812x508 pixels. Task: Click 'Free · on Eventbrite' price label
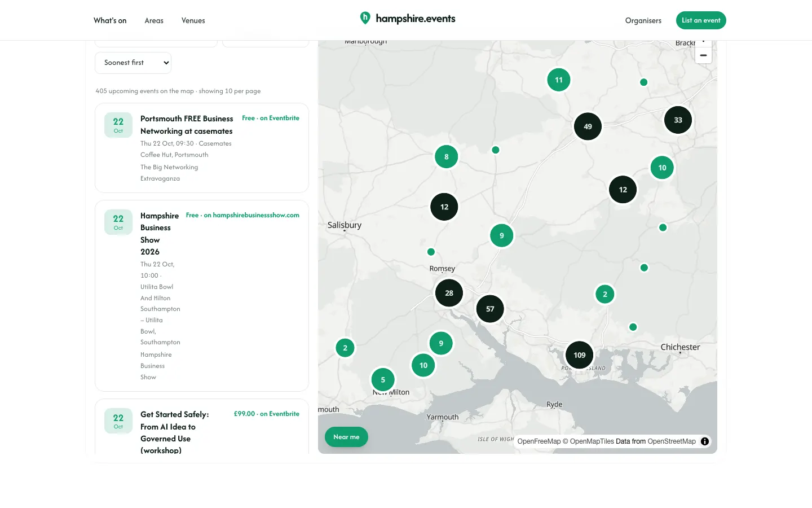point(271,118)
